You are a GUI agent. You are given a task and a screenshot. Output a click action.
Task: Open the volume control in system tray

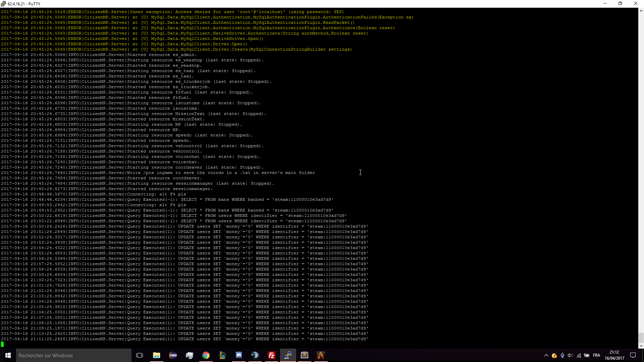570,355
